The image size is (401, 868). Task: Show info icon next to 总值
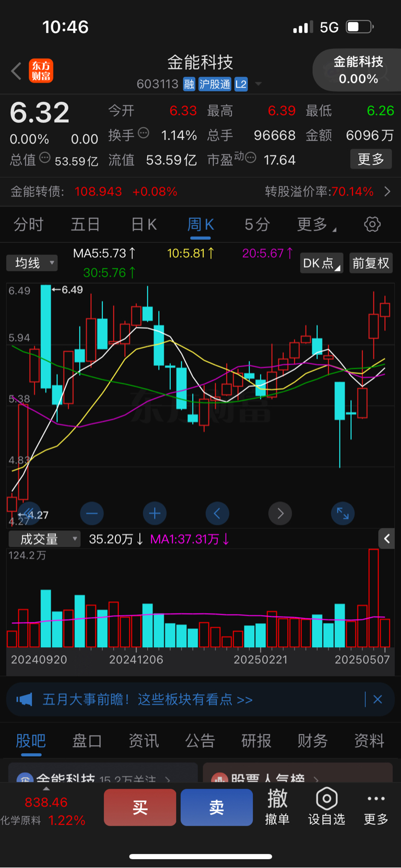[45, 158]
